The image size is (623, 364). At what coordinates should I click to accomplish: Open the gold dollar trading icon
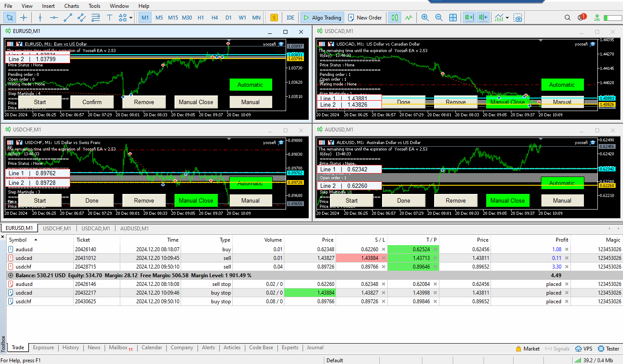[x=274, y=18]
